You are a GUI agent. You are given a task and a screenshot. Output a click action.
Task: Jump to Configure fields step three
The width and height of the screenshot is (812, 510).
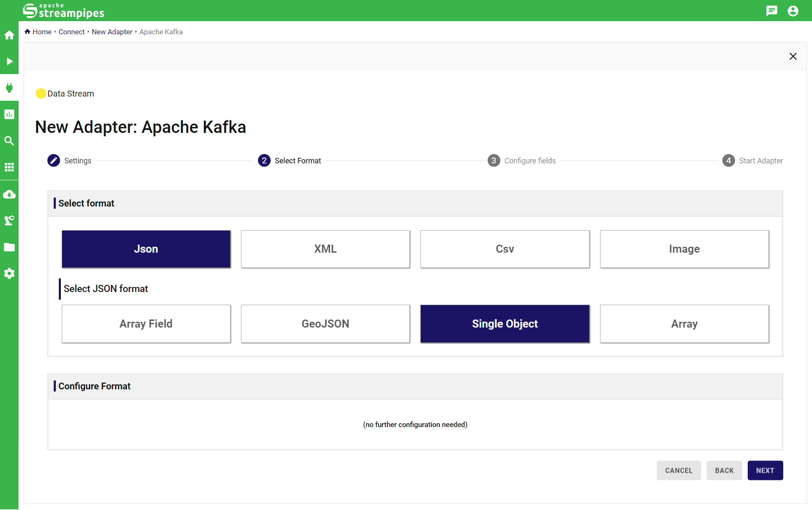click(x=521, y=161)
